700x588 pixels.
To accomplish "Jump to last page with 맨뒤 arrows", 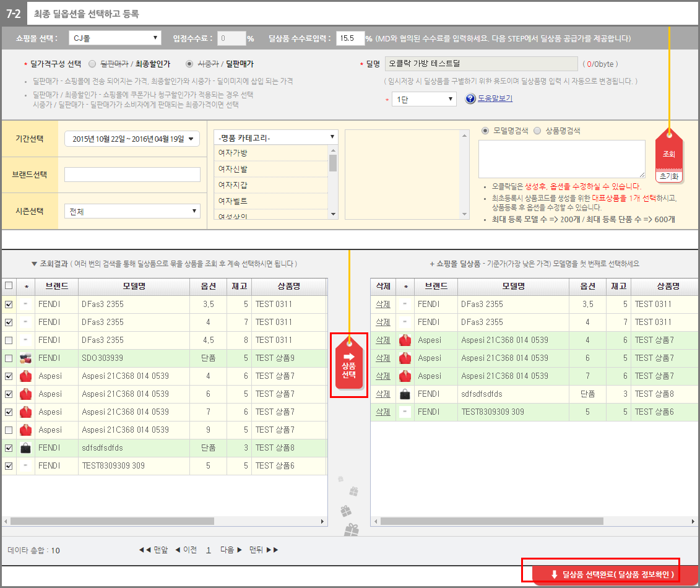I will click(x=264, y=550).
